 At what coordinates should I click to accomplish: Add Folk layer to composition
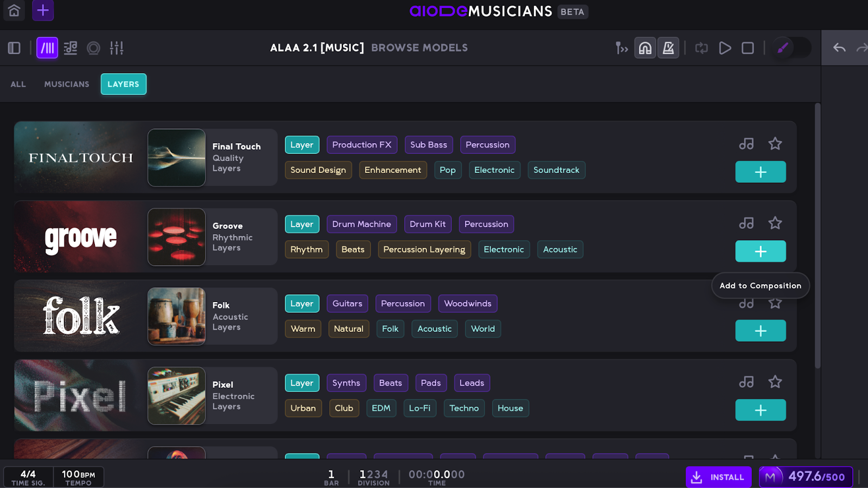pos(760,331)
